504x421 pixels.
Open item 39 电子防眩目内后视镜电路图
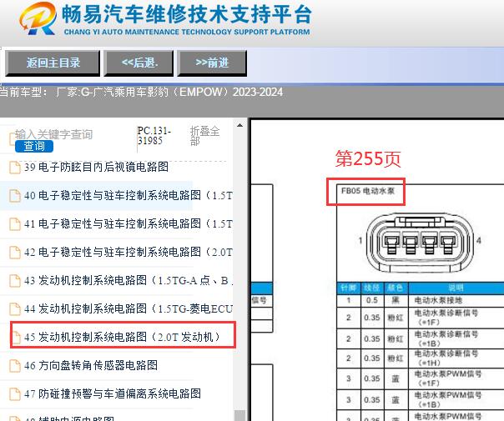(x=96, y=167)
